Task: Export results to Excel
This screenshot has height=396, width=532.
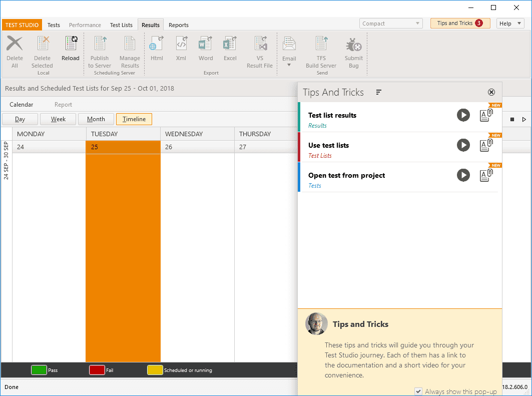Action: (230, 44)
